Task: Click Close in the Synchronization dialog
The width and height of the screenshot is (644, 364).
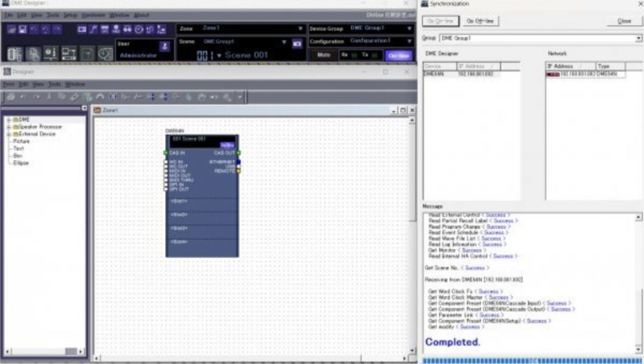Action: coord(624,21)
